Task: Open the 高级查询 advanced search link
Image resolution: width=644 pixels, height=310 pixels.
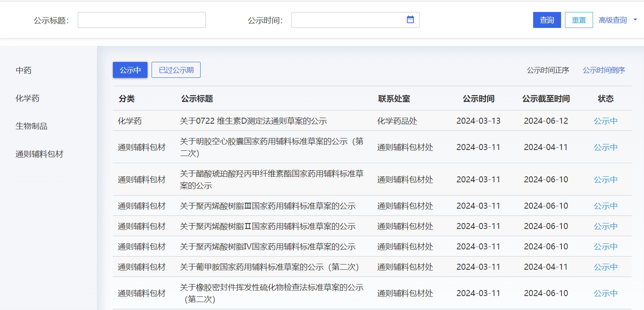Action: click(612, 20)
